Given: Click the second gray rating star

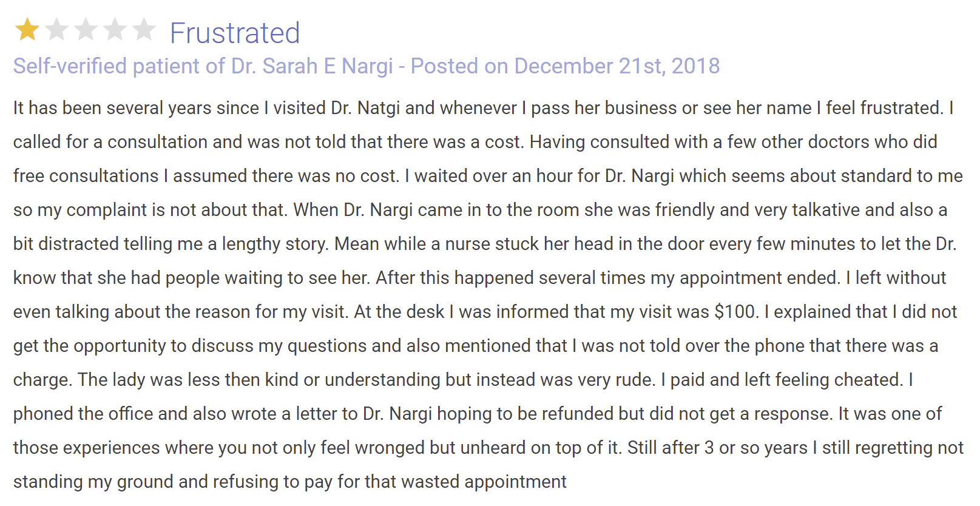Looking at the screenshot, I should [x=56, y=29].
